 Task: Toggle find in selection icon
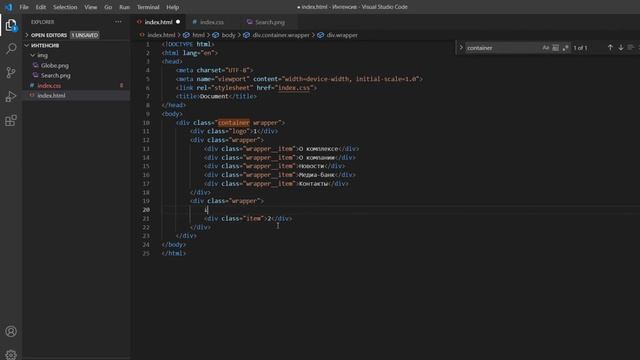pos(631,48)
